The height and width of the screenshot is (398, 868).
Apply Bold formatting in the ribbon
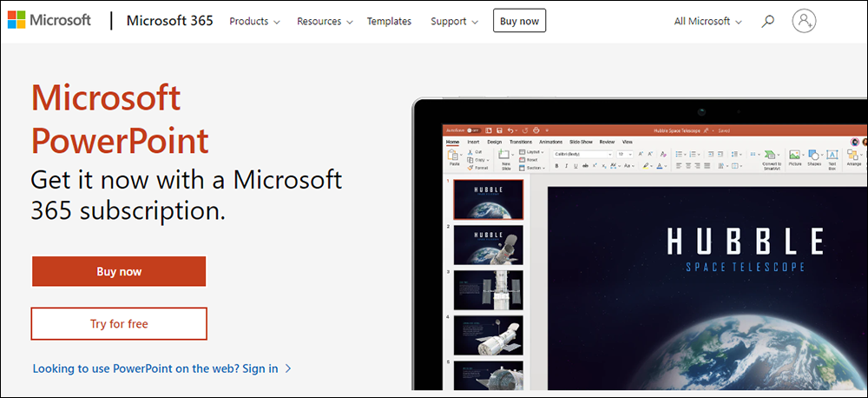pyautogui.click(x=557, y=166)
